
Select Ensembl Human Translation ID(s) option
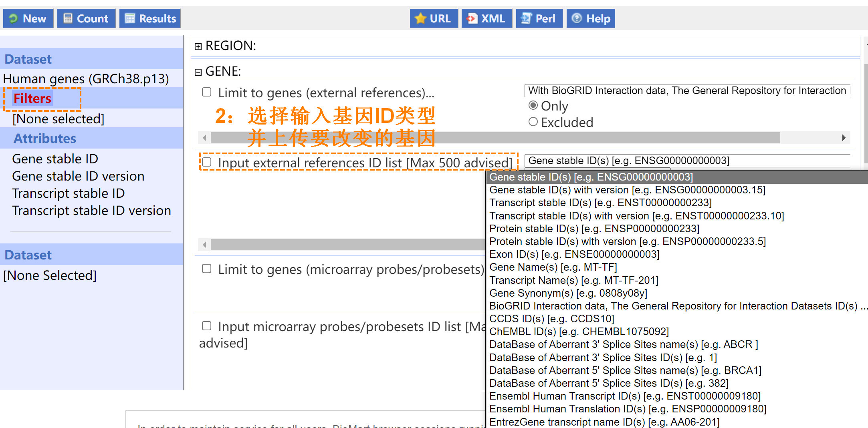[x=677, y=409]
